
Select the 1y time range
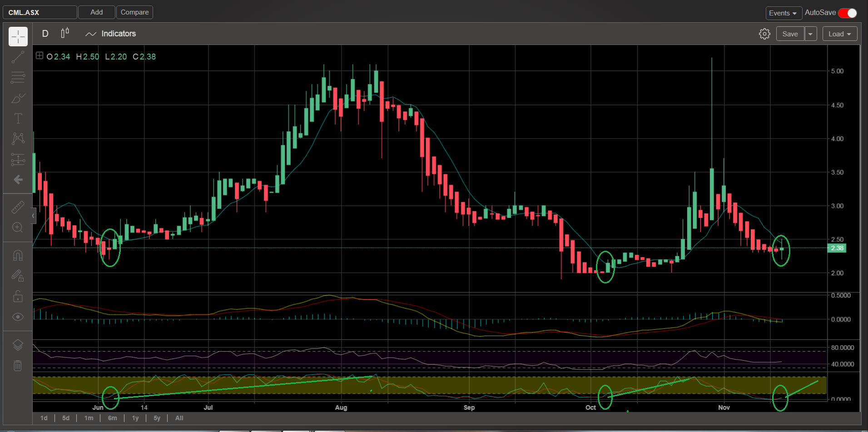pos(135,418)
